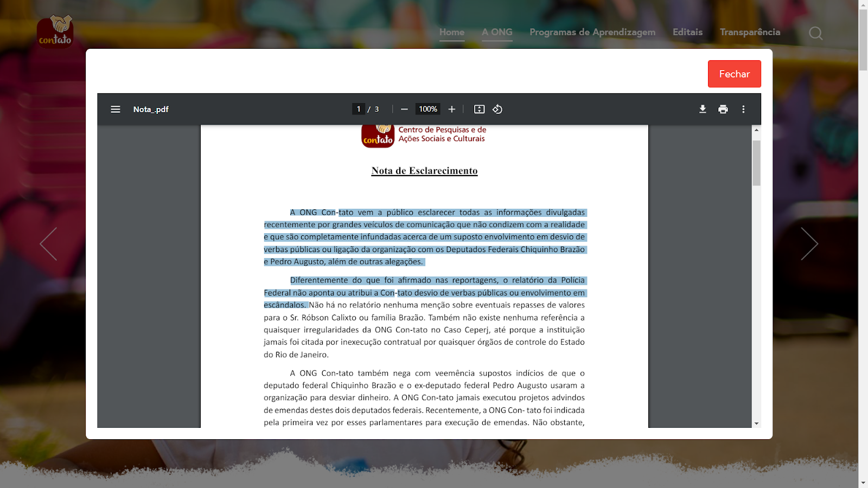Open the PDF sidebar hamburger menu
Screen dimensions: 868x488
pos(116,109)
